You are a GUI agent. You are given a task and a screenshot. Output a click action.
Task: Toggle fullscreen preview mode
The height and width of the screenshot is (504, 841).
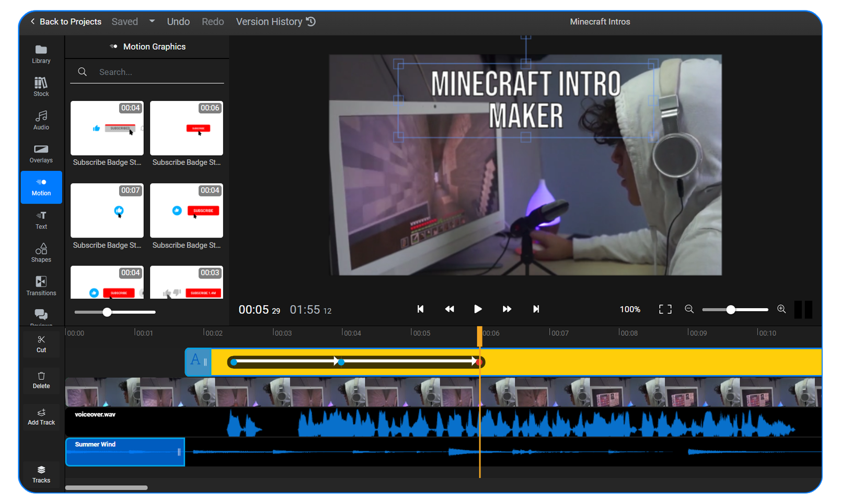pyautogui.click(x=665, y=309)
